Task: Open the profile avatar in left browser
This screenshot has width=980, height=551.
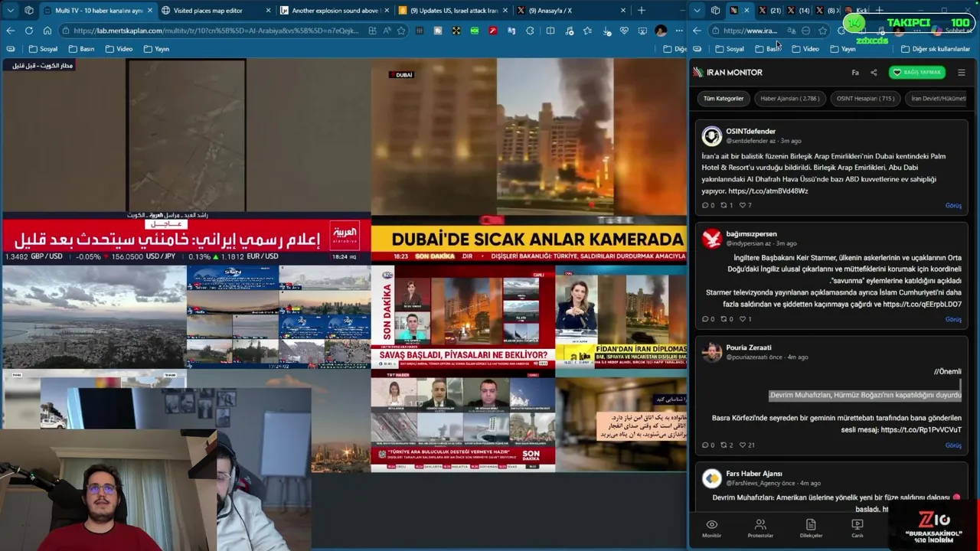Action: pyautogui.click(x=661, y=31)
